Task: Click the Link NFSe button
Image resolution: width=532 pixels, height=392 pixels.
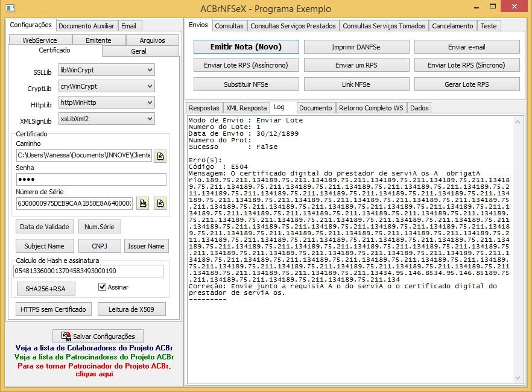Action: click(356, 84)
